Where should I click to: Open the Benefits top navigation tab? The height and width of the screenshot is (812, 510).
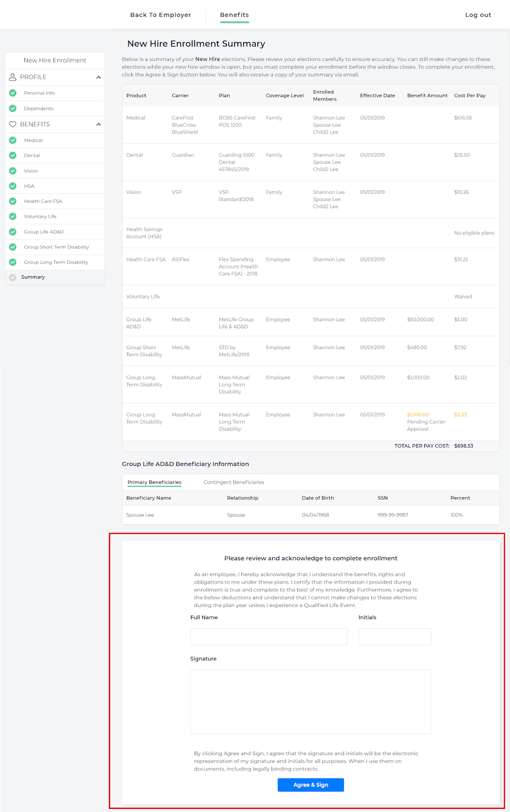[234, 15]
